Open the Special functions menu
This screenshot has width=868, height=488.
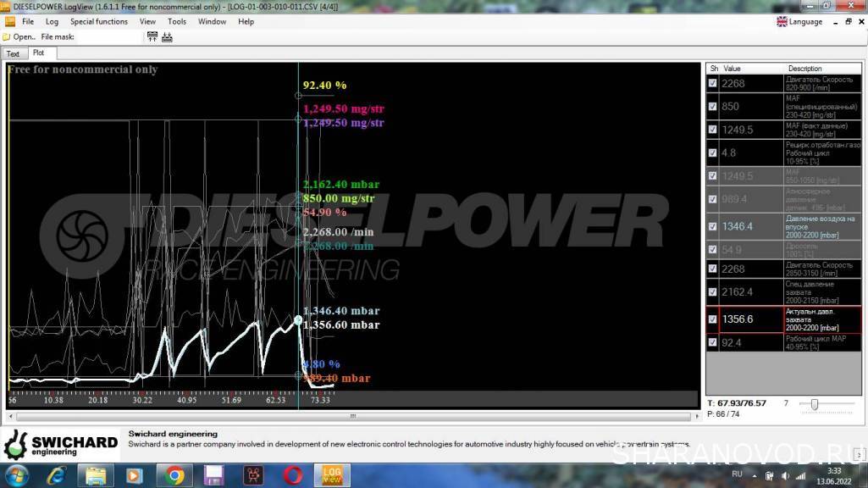(x=99, y=22)
